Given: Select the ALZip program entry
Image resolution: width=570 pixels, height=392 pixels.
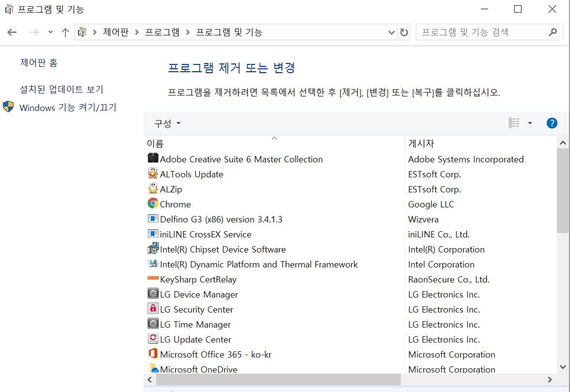Looking at the screenshot, I should (x=171, y=189).
